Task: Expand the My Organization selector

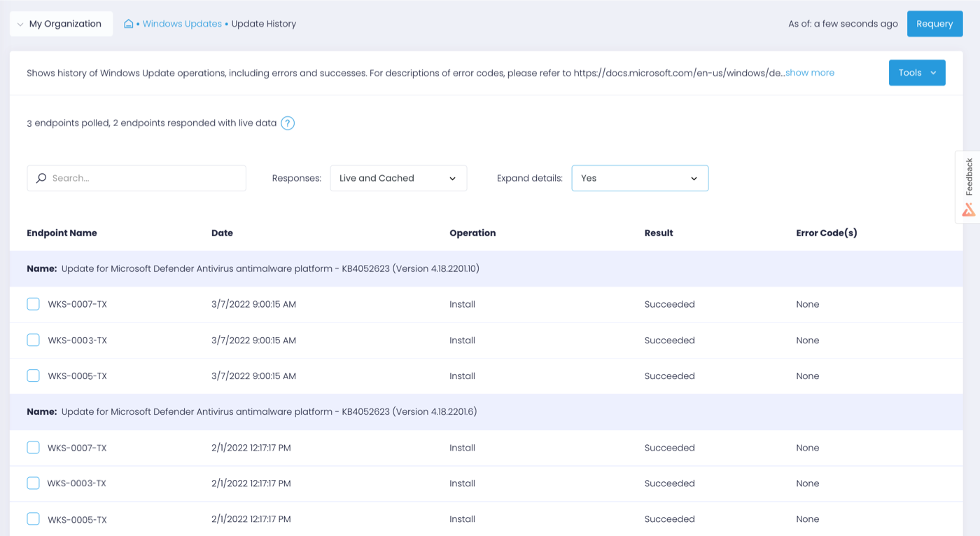Action: [61, 23]
